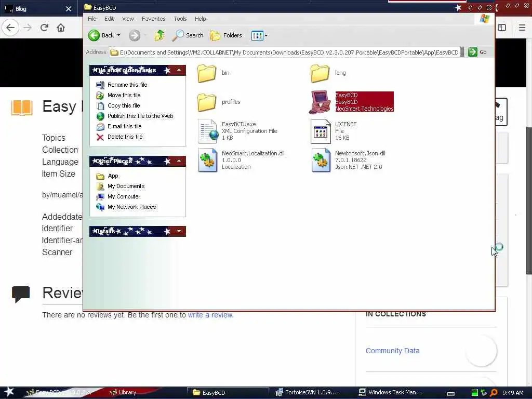Open the Tools menu
Screen dimensions: 532x399
[x=180, y=19]
